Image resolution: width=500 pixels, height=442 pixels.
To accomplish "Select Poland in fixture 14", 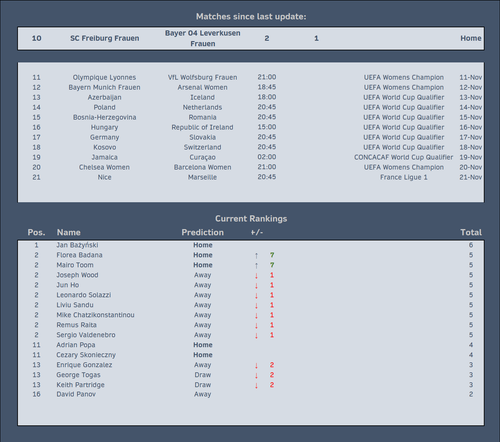I will 104,107.
